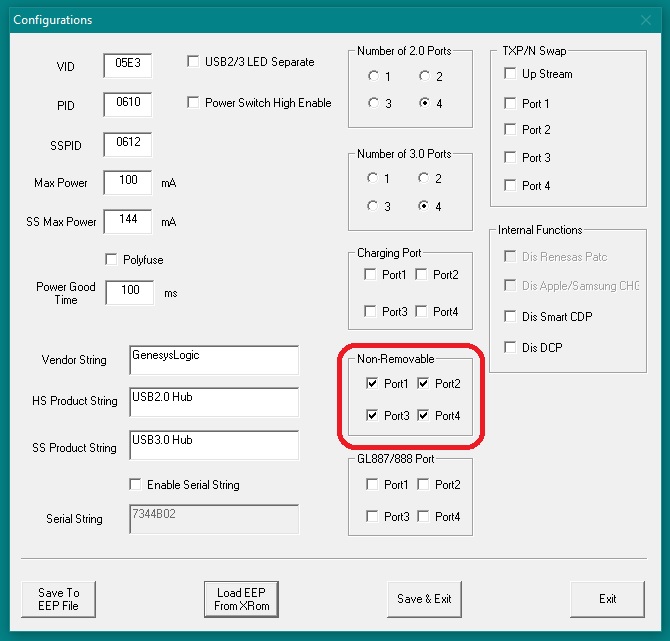
Task: Click the VID input field
Action: pos(127,66)
